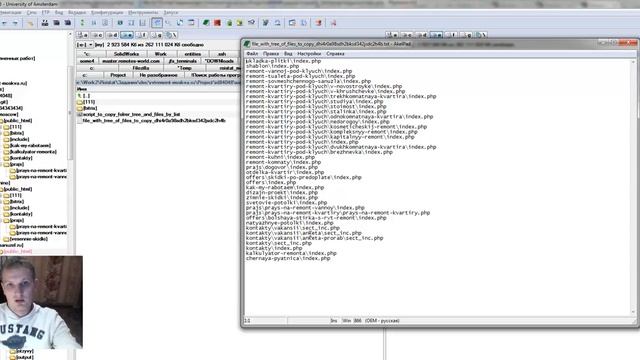Click the jfx_terminals directory button

pos(182,61)
